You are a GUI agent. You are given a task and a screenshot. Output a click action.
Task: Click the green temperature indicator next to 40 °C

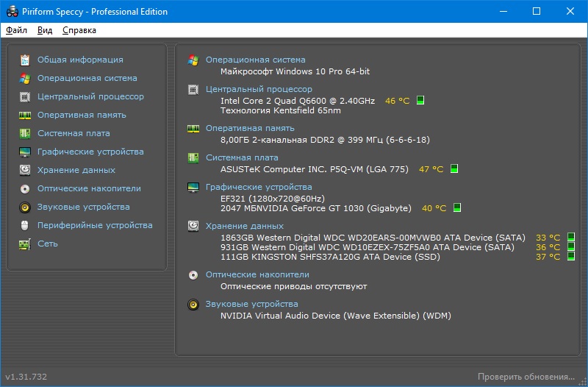(x=457, y=207)
